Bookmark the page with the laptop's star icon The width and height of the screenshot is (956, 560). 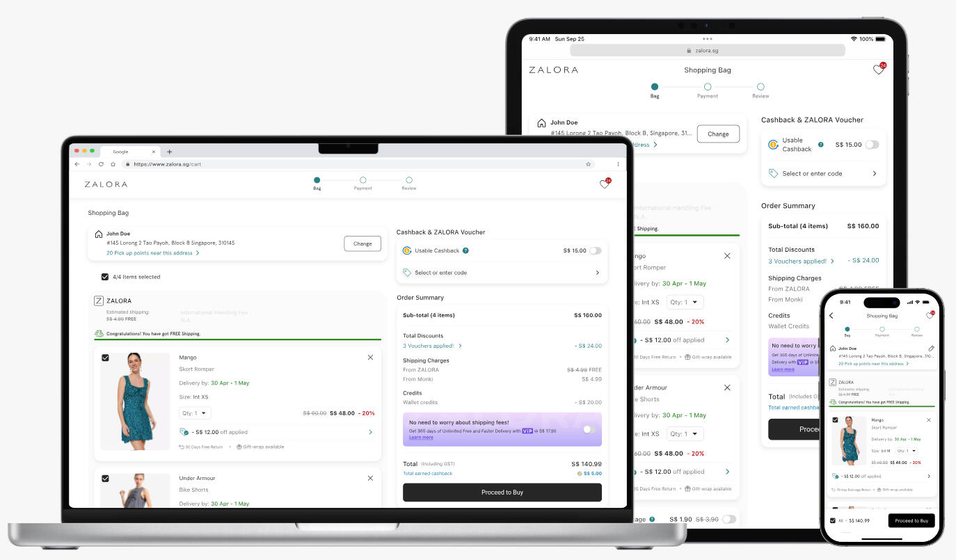pos(588,164)
